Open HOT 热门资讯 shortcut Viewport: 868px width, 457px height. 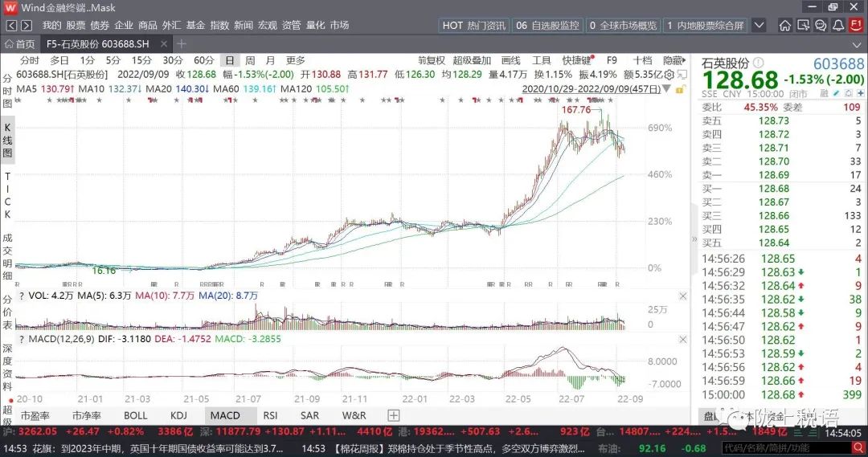pyautogui.click(x=474, y=26)
